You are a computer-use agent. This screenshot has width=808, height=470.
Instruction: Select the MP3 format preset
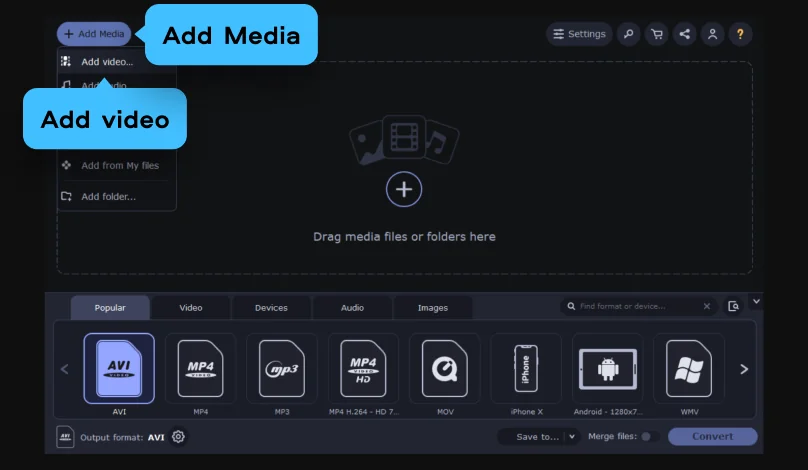(x=282, y=368)
